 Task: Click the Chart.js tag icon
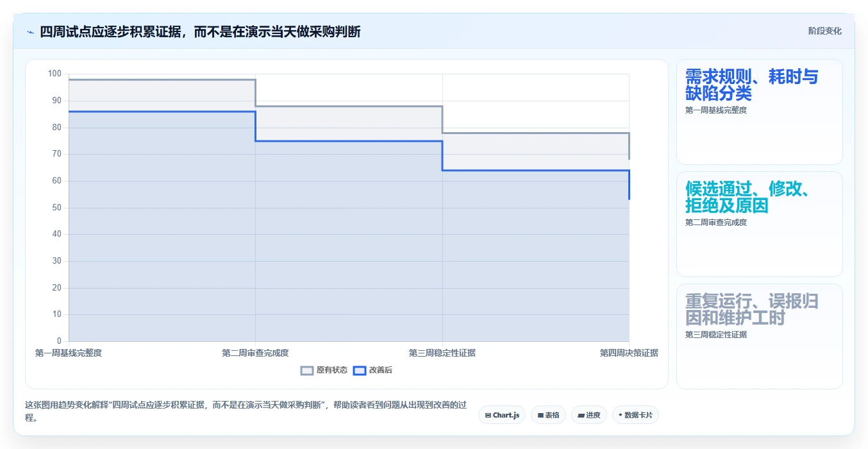point(488,416)
